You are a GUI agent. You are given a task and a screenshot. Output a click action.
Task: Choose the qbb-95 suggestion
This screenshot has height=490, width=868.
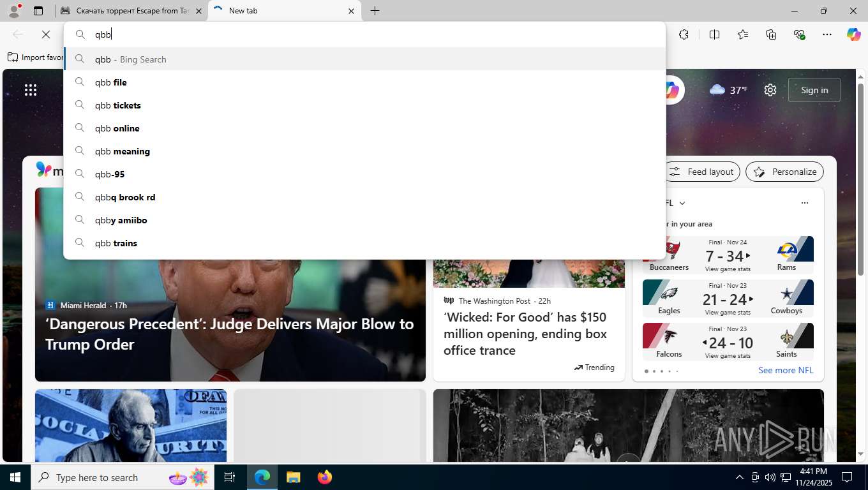[x=364, y=174]
